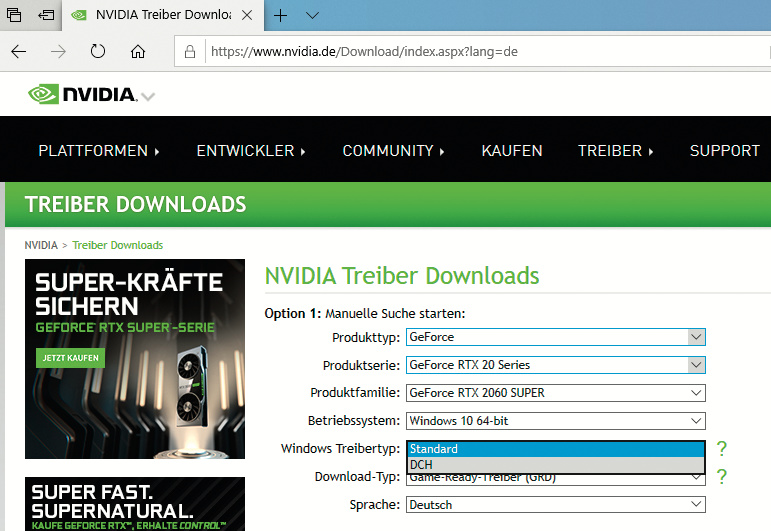This screenshot has height=531, width=771.
Task: Open the Sprache dropdown
Action: (x=556, y=504)
